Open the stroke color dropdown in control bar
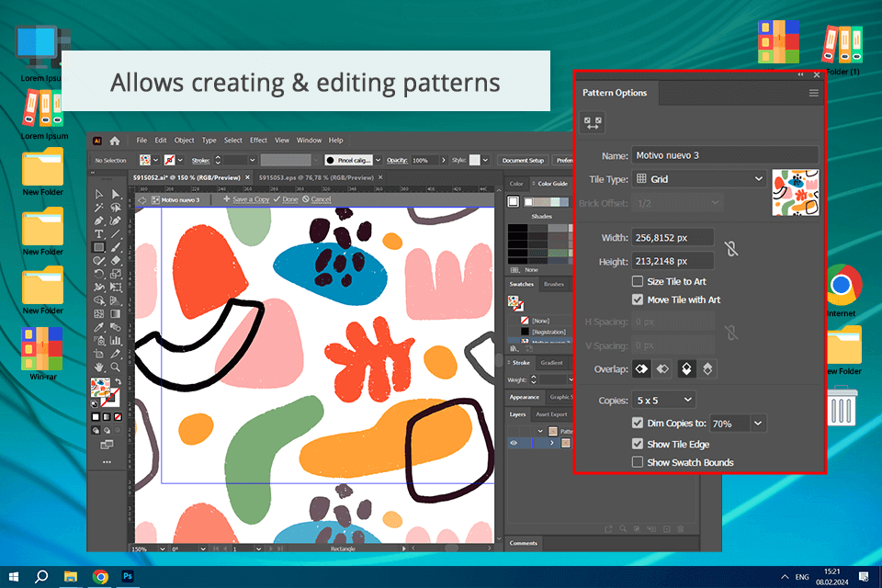The height and width of the screenshot is (588, 882). (180, 161)
